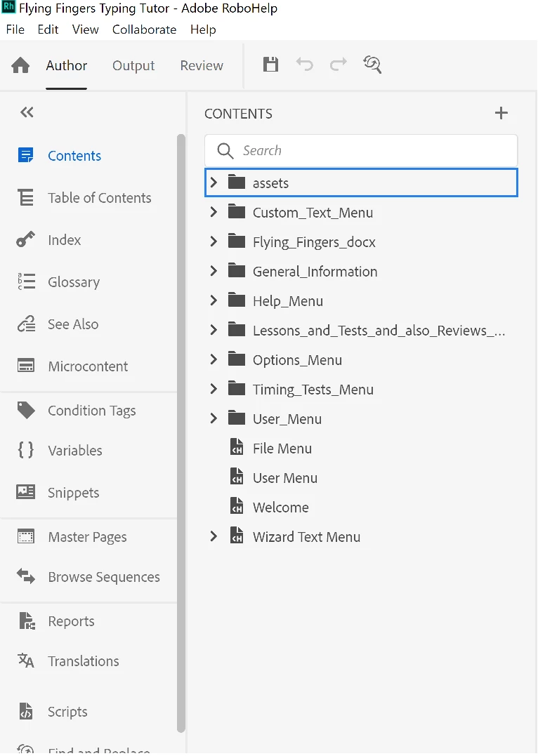The height and width of the screenshot is (756, 538).
Task: Click the Index key icon
Action: click(25, 239)
